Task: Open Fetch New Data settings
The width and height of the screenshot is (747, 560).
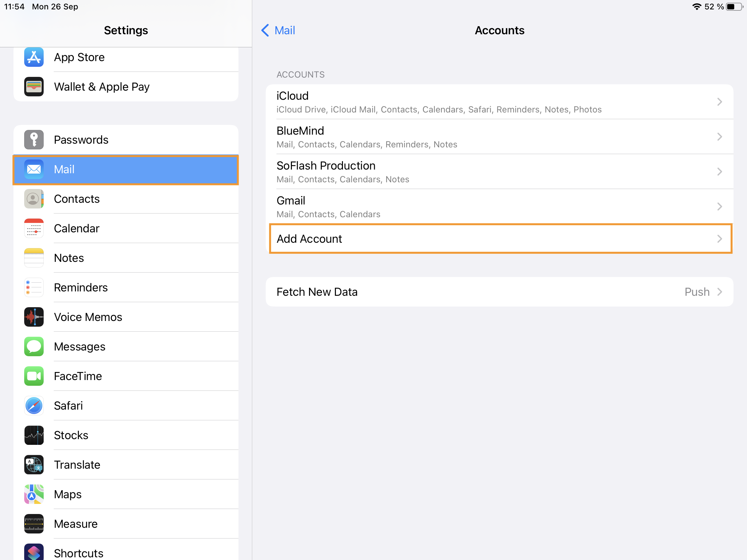Action: (499, 292)
